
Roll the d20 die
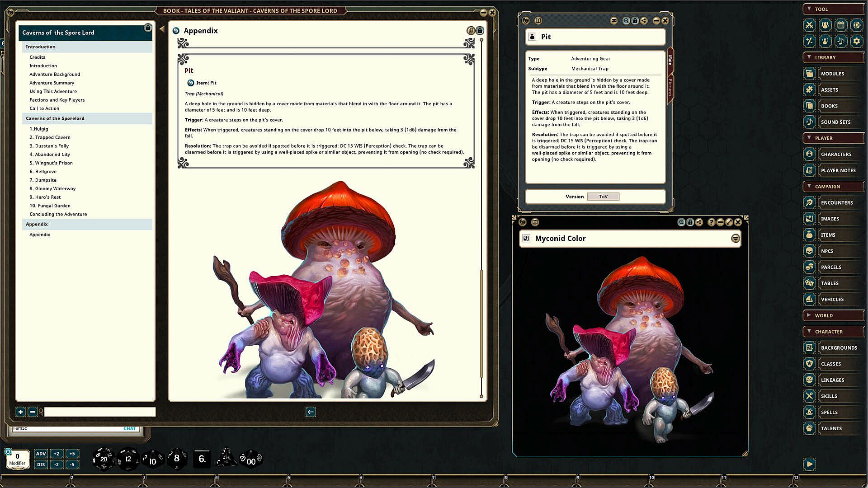103,459
